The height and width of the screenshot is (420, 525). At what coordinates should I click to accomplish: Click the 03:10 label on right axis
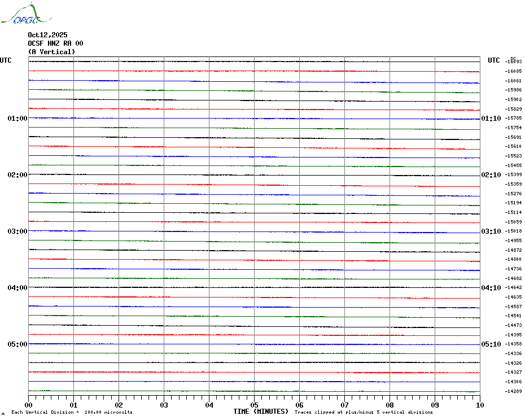(491, 231)
